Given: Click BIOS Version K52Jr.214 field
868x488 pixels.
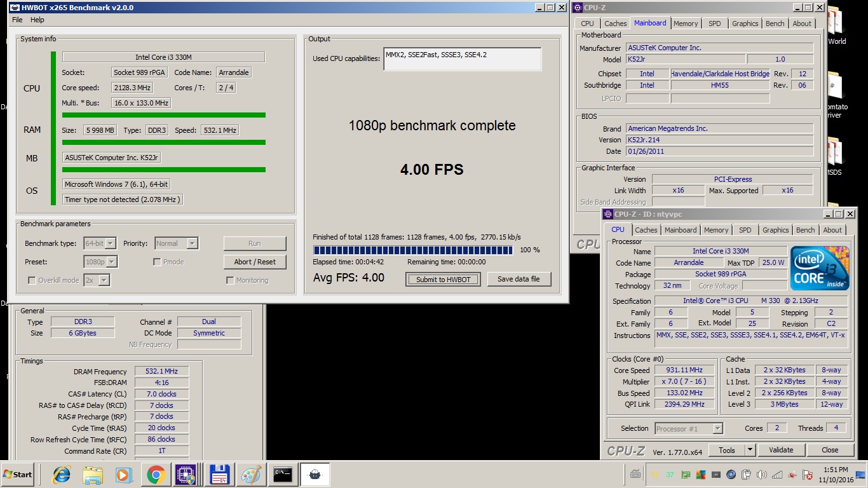Looking at the screenshot, I should click(719, 140).
